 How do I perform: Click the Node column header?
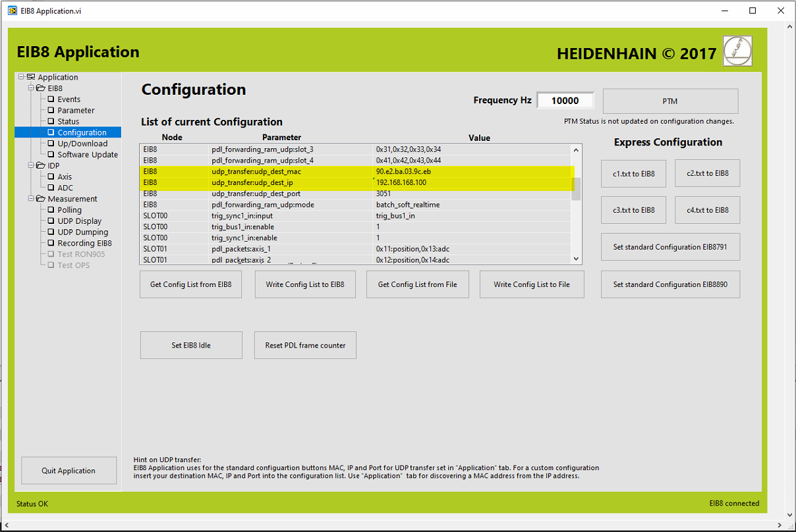tap(172, 138)
